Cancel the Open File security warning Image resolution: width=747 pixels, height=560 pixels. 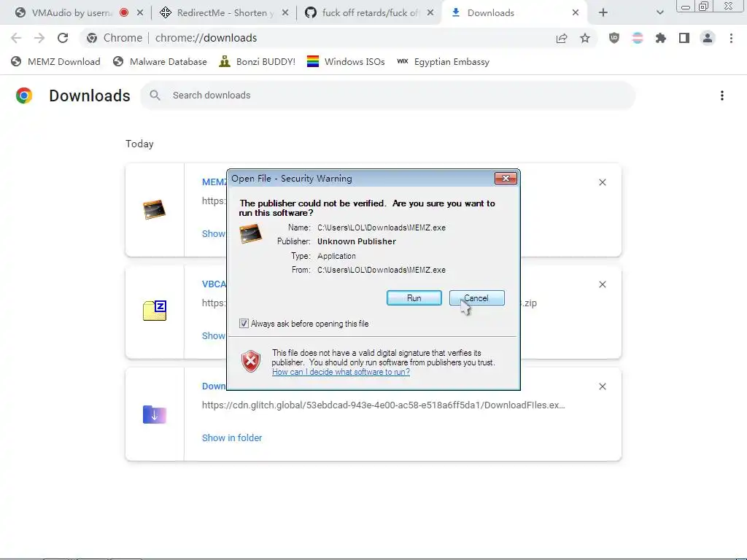click(x=476, y=298)
